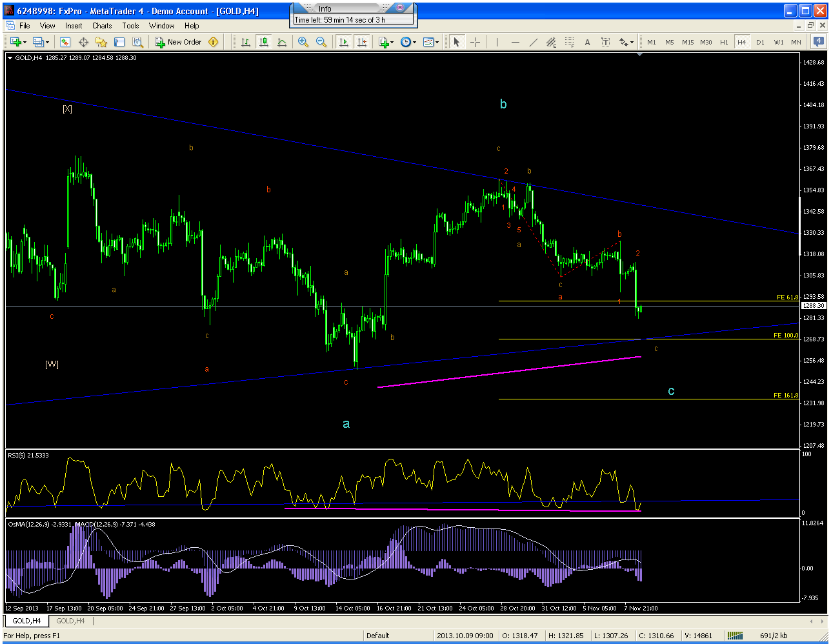Viewport: 831px width, 644px height.
Task: Click the chart shift marker triangle
Action: (x=639, y=55)
